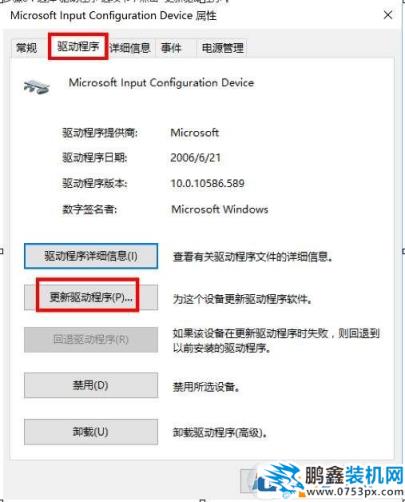Click the input device icon
The height and width of the screenshot is (502, 405).
(x=37, y=87)
